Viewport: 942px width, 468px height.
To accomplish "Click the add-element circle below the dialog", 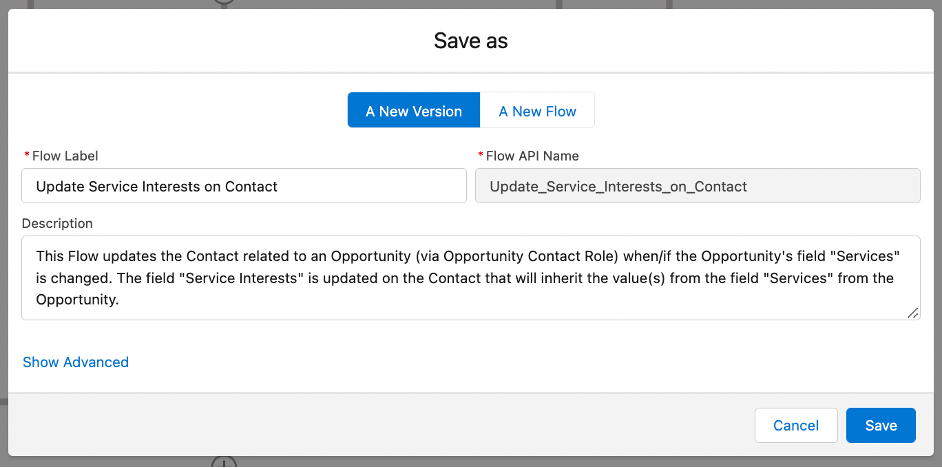I will point(225,463).
